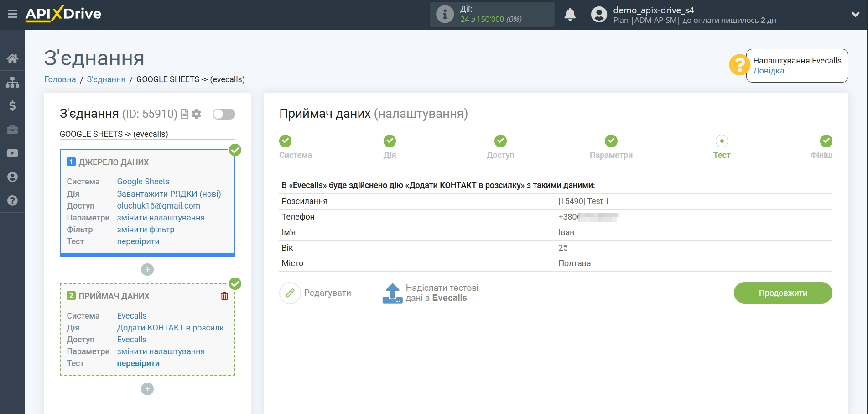Add a step below the data receiver block
This screenshot has width=868, height=414.
[x=147, y=389]
